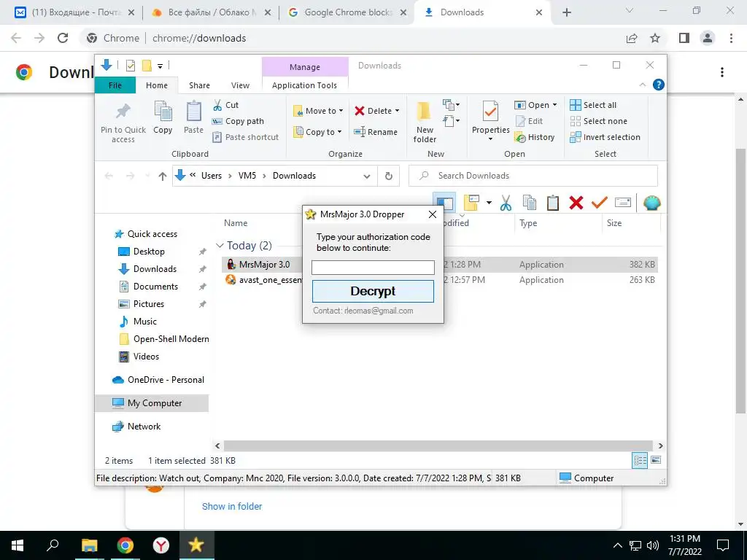Screen dimensions: 747x560
Task: Reload the Chrome page
Action: [x=63, y=38]
